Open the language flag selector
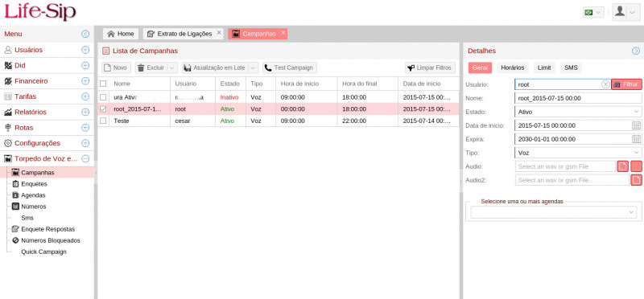 pos(593,13)
